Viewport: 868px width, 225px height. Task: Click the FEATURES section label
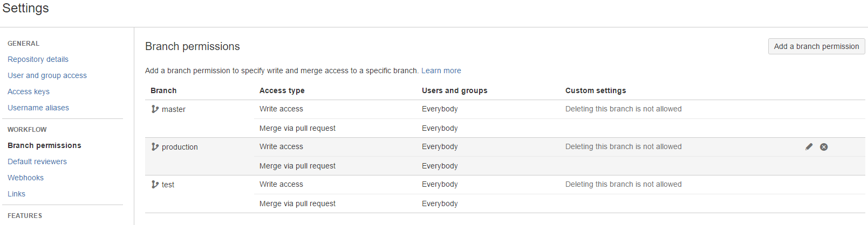coord(25,216)
